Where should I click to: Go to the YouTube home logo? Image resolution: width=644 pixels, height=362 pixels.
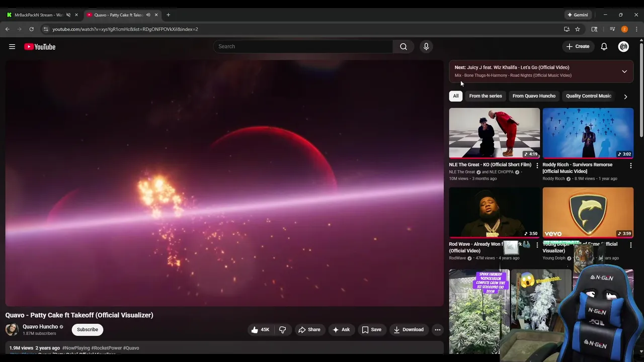click(x=40, y=47)
